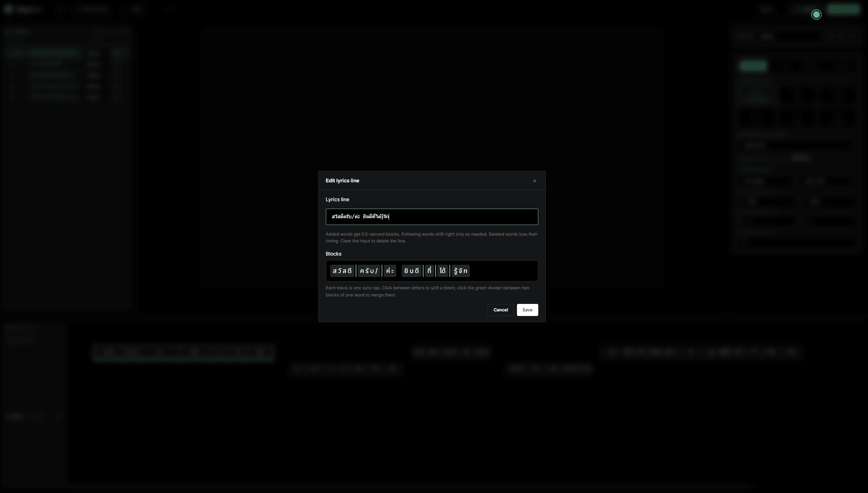Click into the Lyrics line text field
The width and height of the screenshot is (868, 493).
(x=432, y=217)
